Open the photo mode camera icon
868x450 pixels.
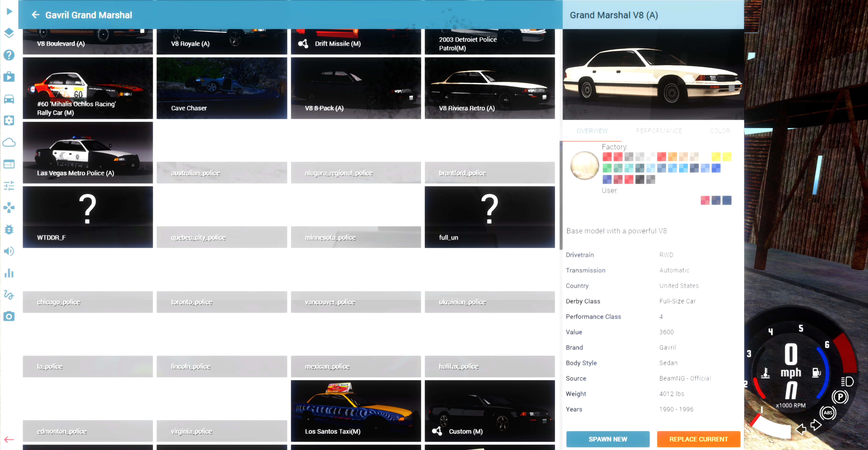point(9,316)
